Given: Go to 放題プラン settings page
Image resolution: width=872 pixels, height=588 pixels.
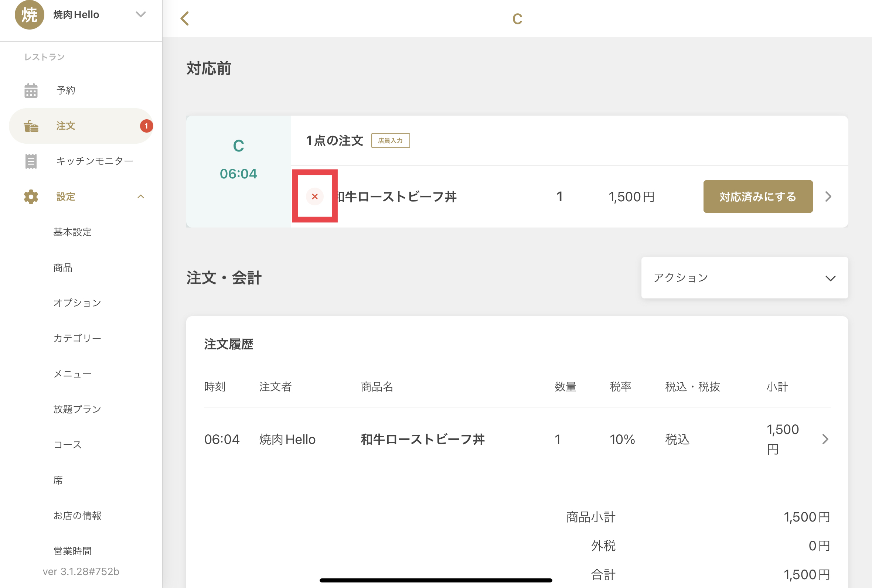Looking at the screenshot, I should click(77, 409).
